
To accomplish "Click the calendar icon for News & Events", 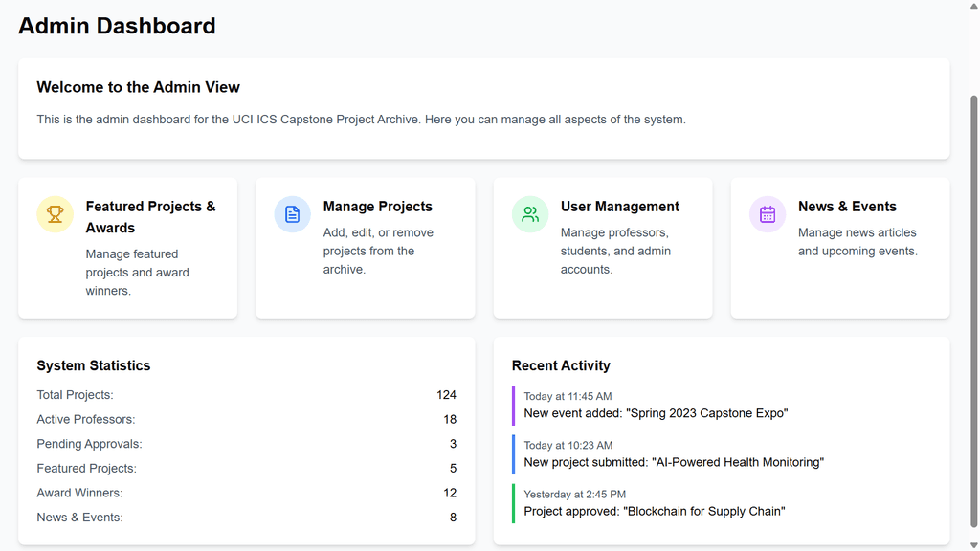I will tap(768, 214).
